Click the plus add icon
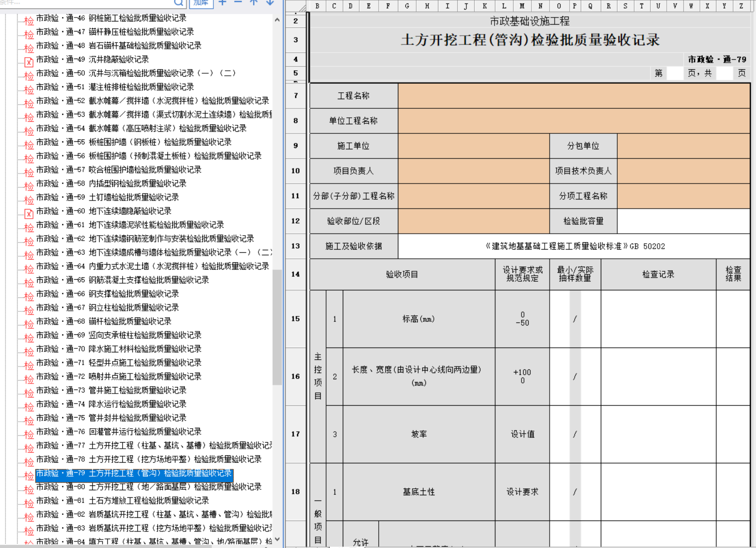756x548 pixels. 222,3
